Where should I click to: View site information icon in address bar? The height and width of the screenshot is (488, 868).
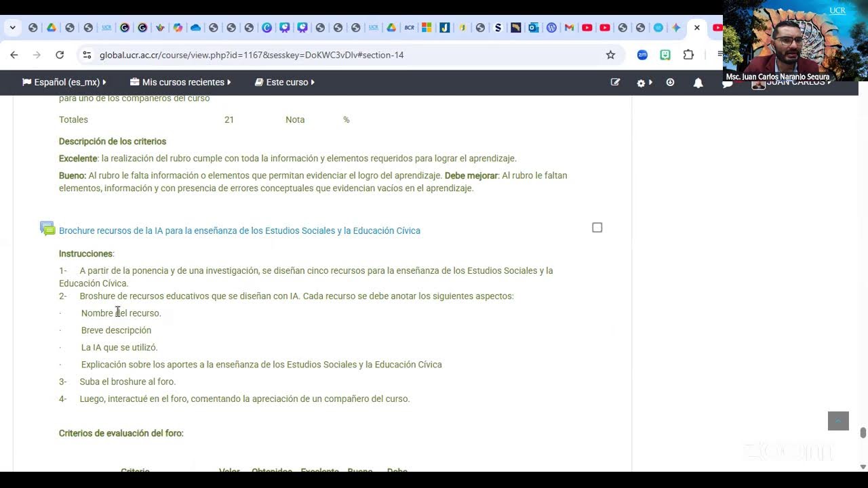87,55
